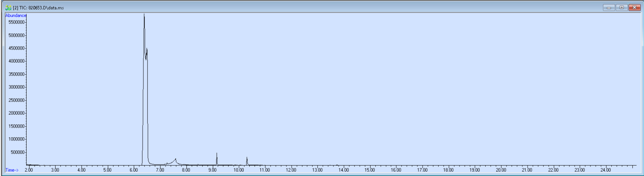Click the 5000000 abundance tick label
The width and height of the screenshot is (644, 176).
click(17, 35)
